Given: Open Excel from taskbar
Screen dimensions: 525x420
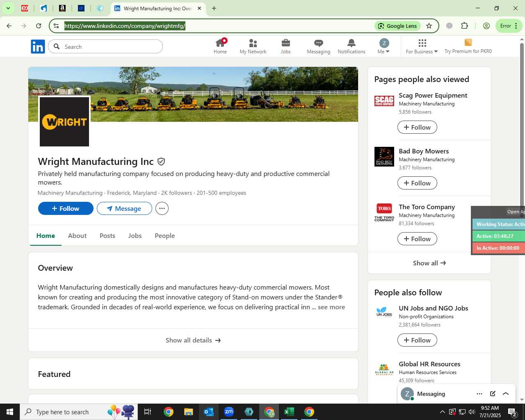Looking at the screenshot, I should pyautogui.click(x=289, y=412).
